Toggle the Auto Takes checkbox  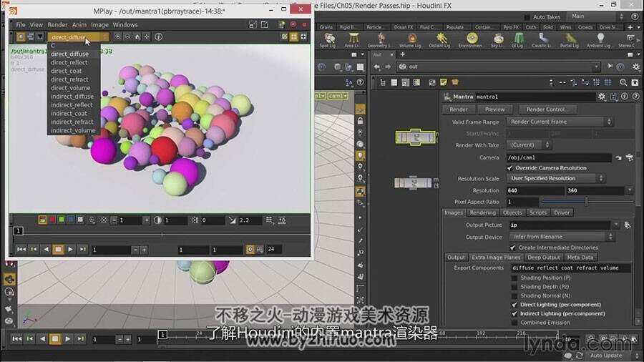coord(527,17)
